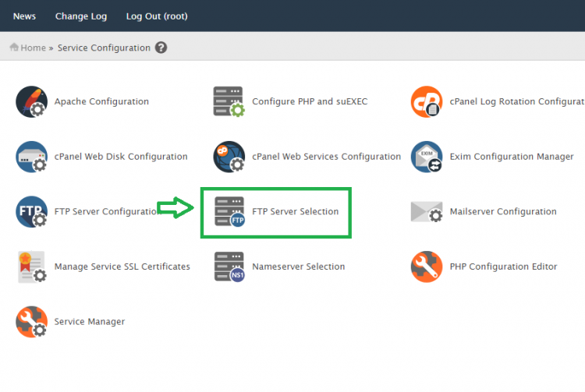Viewport: 585px width, 392px height.
Task: Click the Configure PHP and suEXEC server icon
Action: (x=229, y=102)
